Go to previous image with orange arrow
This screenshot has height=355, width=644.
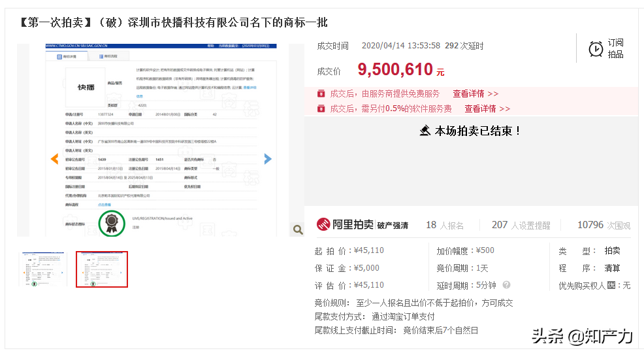pyautogui.click(x=54, y=159)
